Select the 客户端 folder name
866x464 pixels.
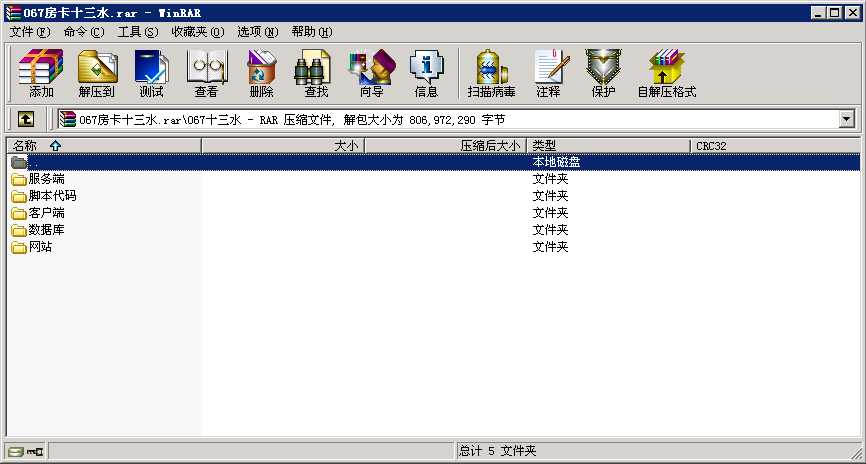(46, 213)
